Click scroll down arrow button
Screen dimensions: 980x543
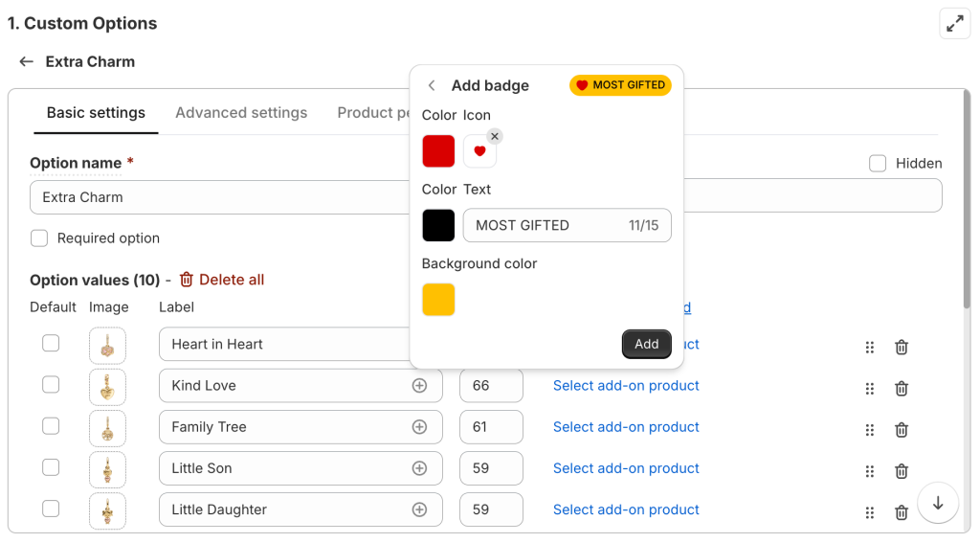coord(938,503)
